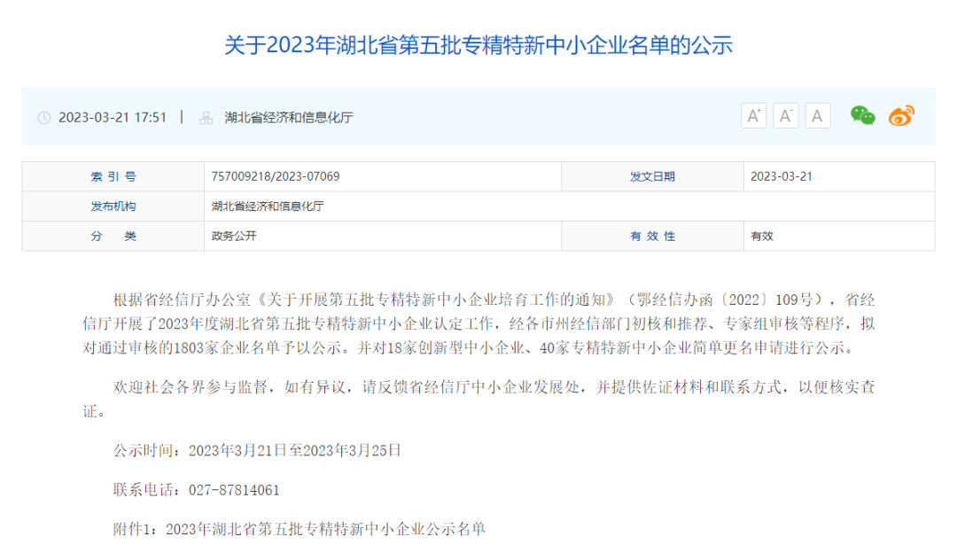Click the clock icon beside the publish time
957x560 pixels.
[44, 118]
